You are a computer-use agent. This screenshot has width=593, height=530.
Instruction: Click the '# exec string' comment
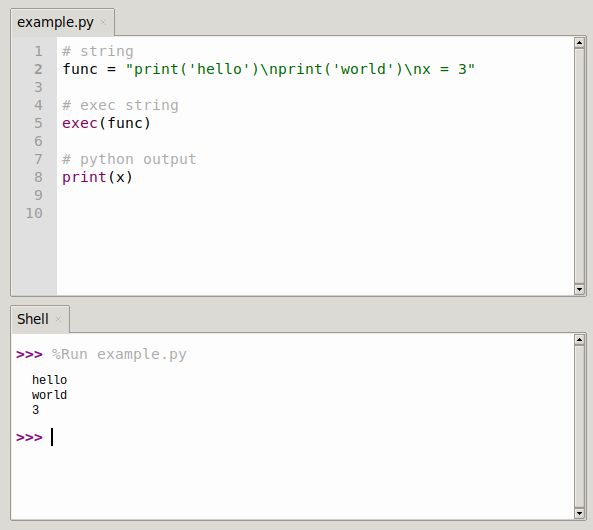point(120,106)
